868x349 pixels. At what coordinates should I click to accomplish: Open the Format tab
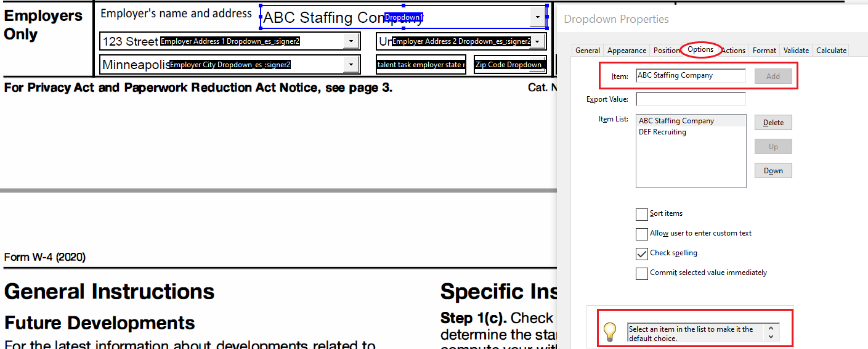tap(764, 51)
